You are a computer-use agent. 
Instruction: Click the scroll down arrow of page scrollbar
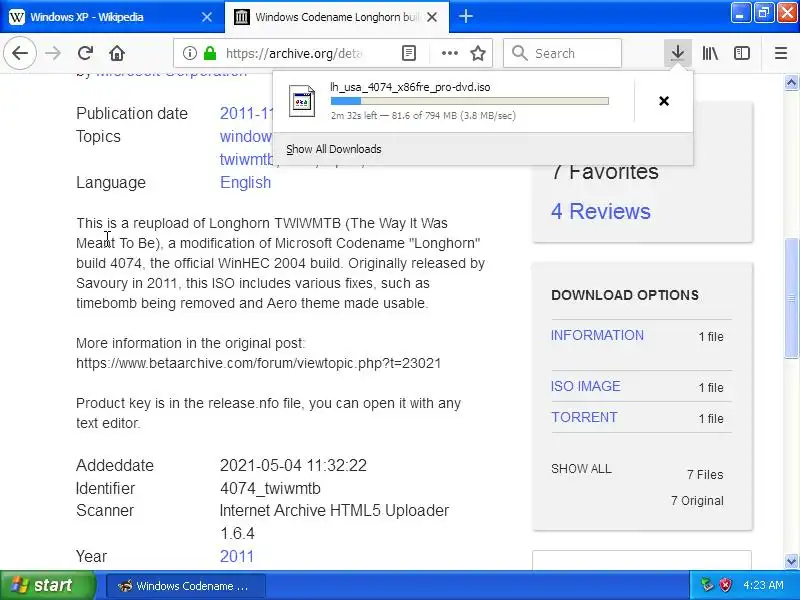(791, 561)
